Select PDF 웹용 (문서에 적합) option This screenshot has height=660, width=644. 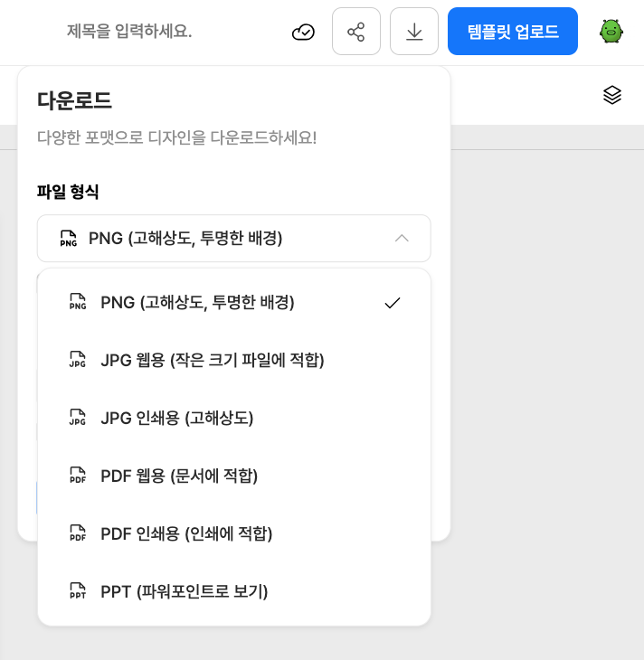coord(233,476)
